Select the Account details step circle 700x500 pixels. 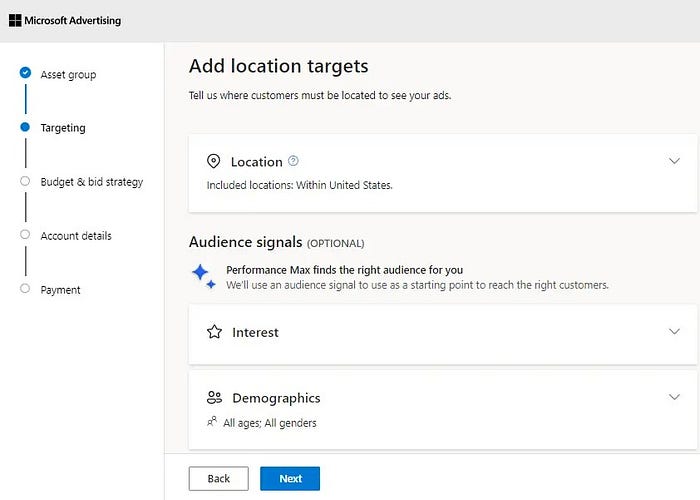point(25,234)
